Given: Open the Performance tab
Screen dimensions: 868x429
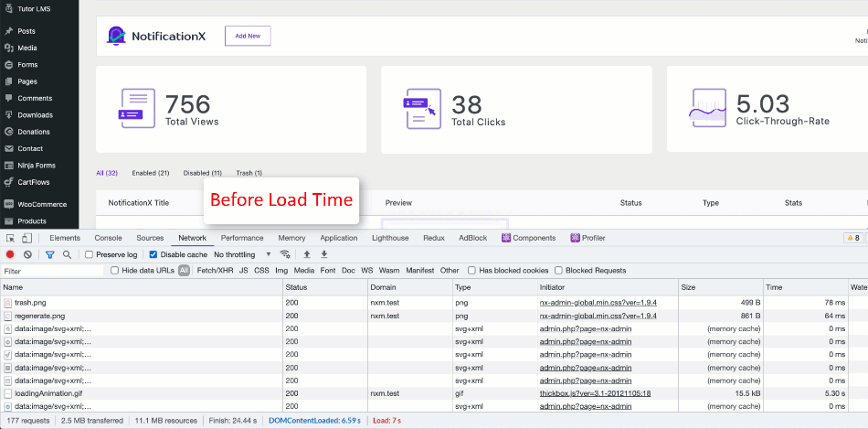Looking at the screenshot, I should [242, 238].
